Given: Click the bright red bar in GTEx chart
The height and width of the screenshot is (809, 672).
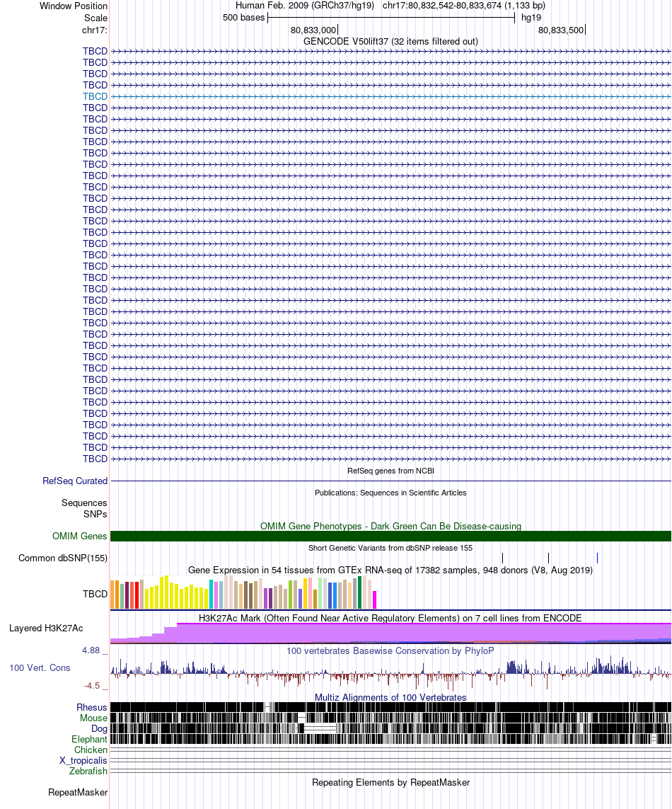Looking at the screenshot, I should click(137, 595).
